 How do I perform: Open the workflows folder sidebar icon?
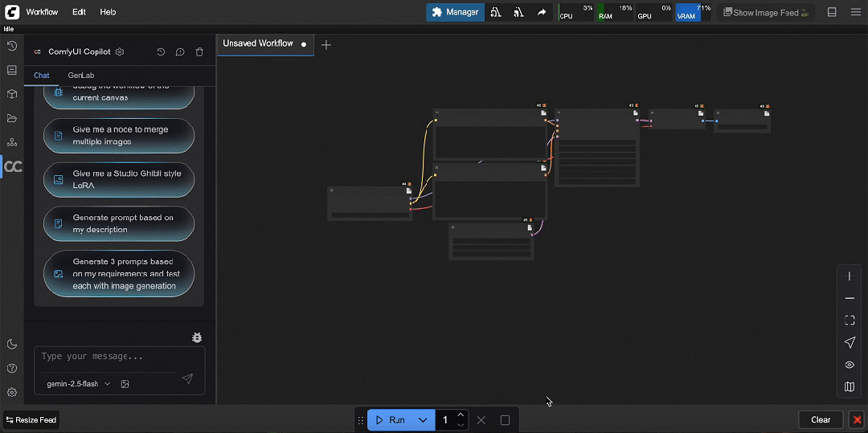(11, 118)
